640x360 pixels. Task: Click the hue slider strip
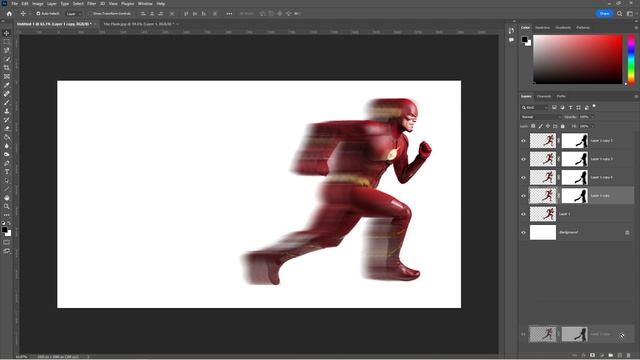coord(631,59)
